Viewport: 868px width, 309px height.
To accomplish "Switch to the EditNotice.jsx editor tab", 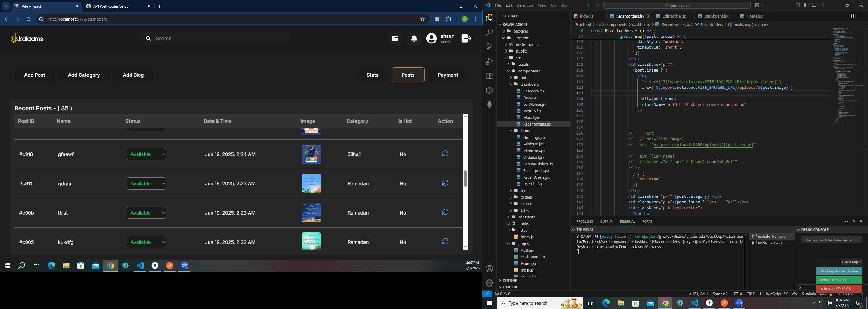I will pos(674,16).
